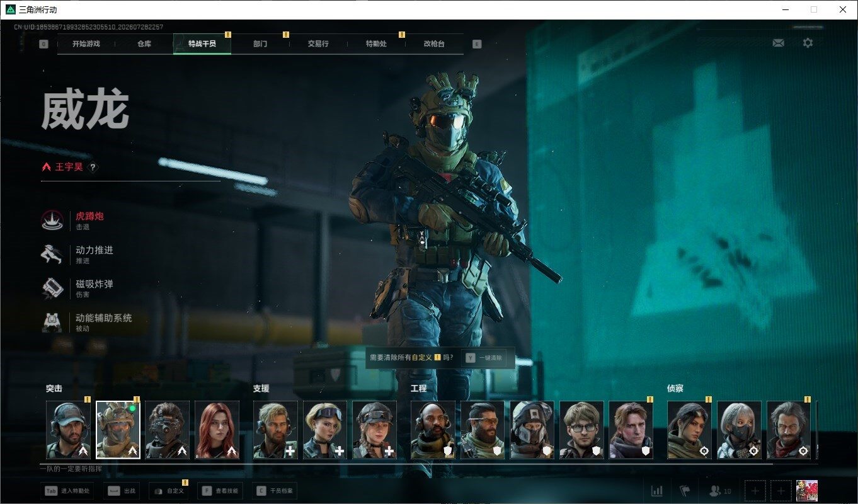Go to the 部门 tab

coord(260,44)
